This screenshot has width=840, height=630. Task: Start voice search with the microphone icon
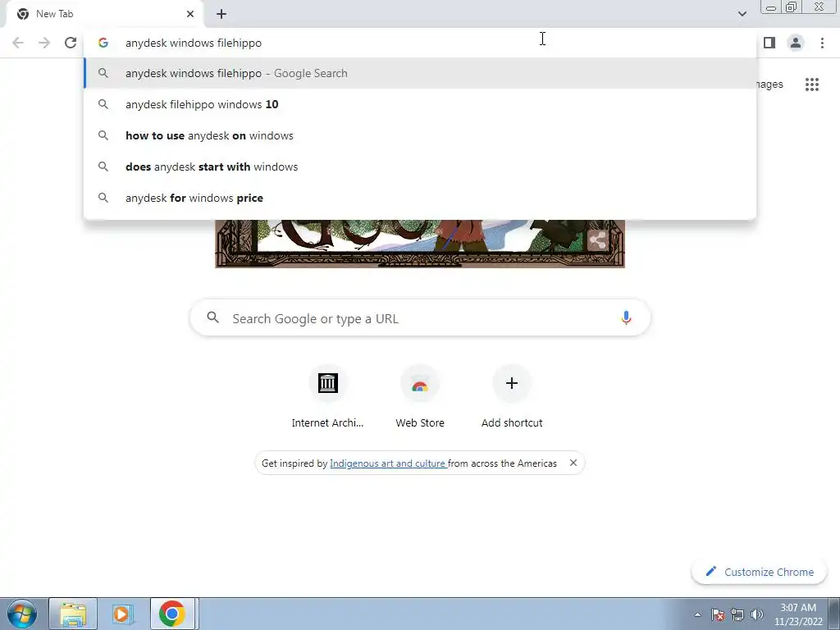[626, 318]
